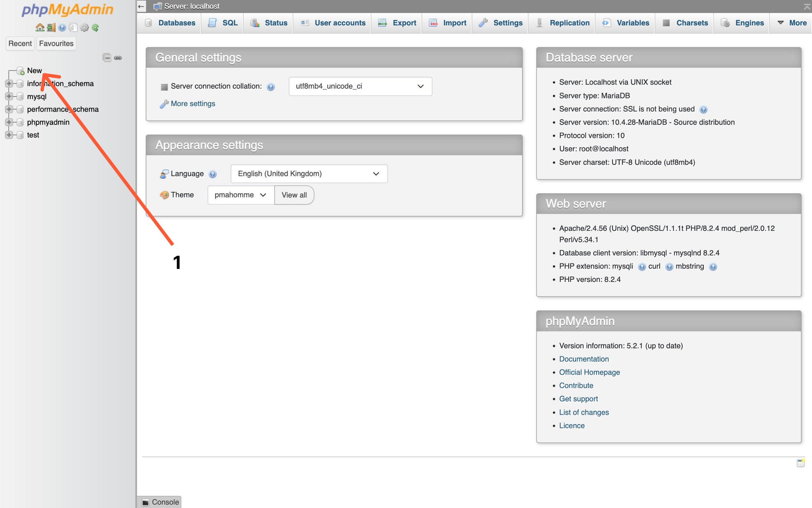The width and height of the screenshot is (812, 508).
Task: Open the Settings tab
Action: pos(500,23)
